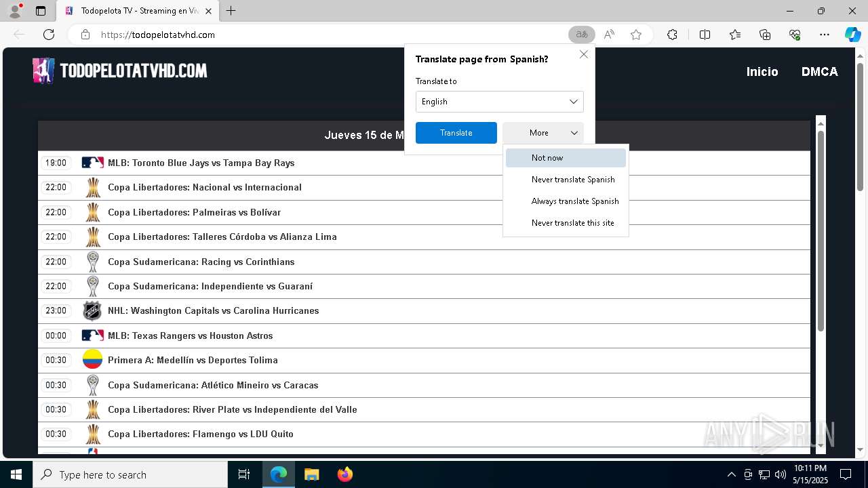Screen dimensions: 868x488
Task: Open the Extensions puzzle icon
Action: tap(672, 35)
